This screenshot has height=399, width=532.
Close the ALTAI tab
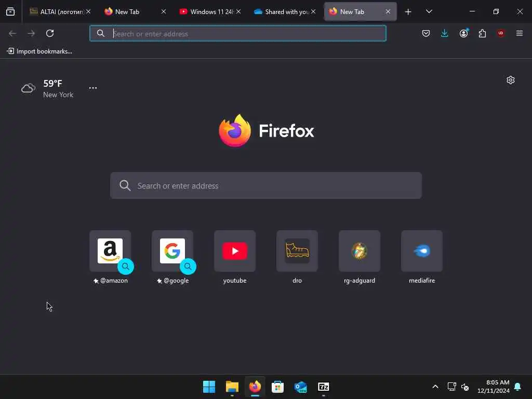pyautogui.click(x=88, y=11)
